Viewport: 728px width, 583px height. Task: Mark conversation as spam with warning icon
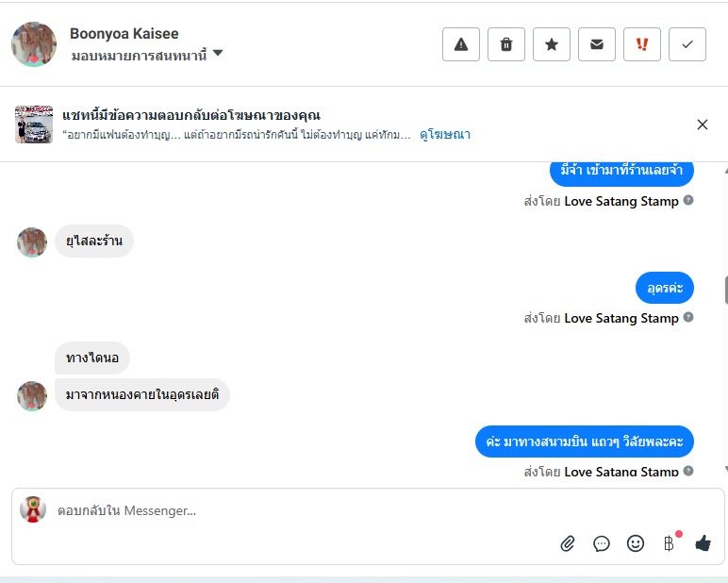coord(461,44)
